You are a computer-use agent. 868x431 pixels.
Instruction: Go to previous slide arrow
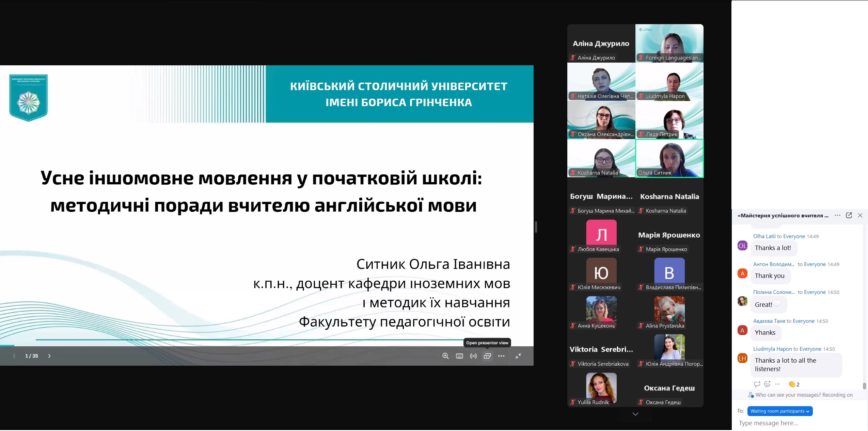[x=14, y=356]
